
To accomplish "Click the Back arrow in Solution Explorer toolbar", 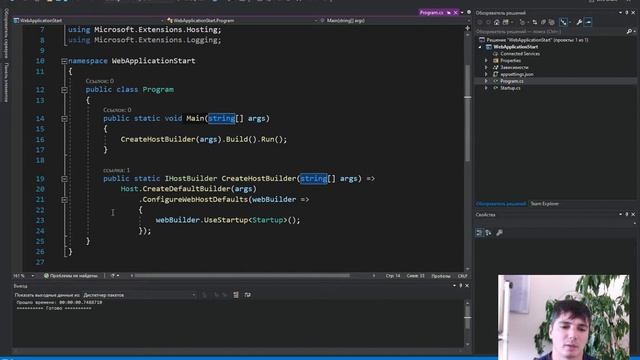I will pos(480,22).
